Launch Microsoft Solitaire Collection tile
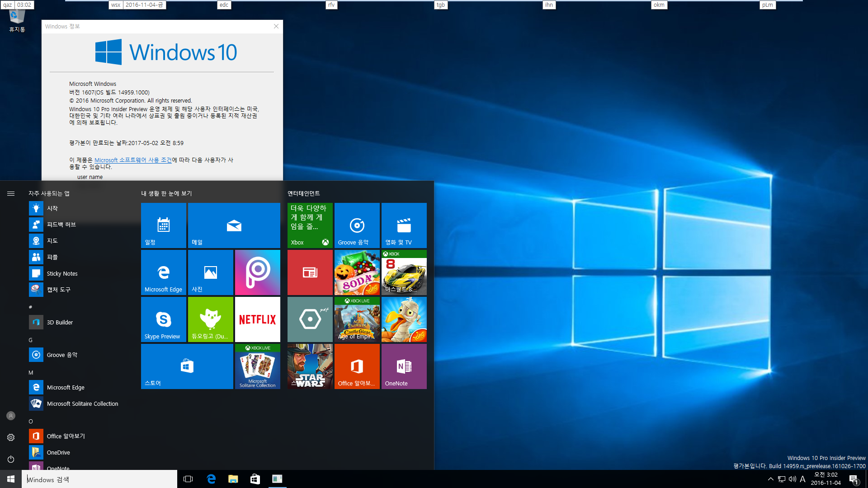This screenshot has width=868, height=488. point(258,366)
